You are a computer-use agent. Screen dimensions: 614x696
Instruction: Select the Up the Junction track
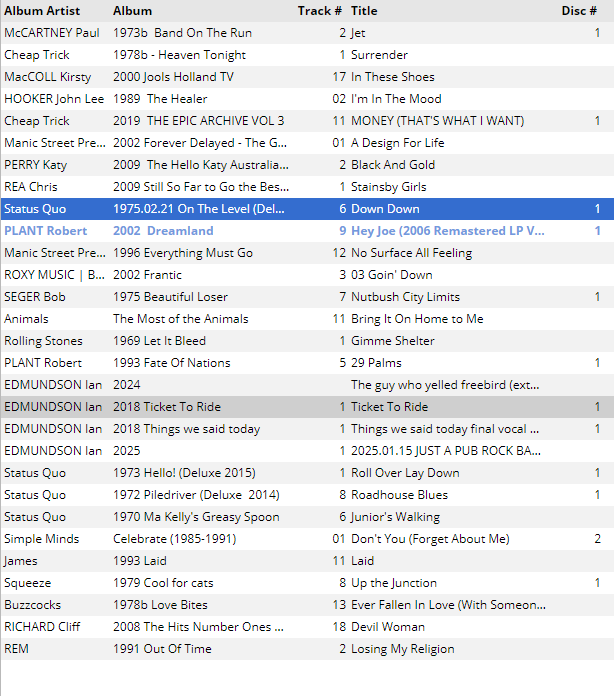click(x=394, y=583)
